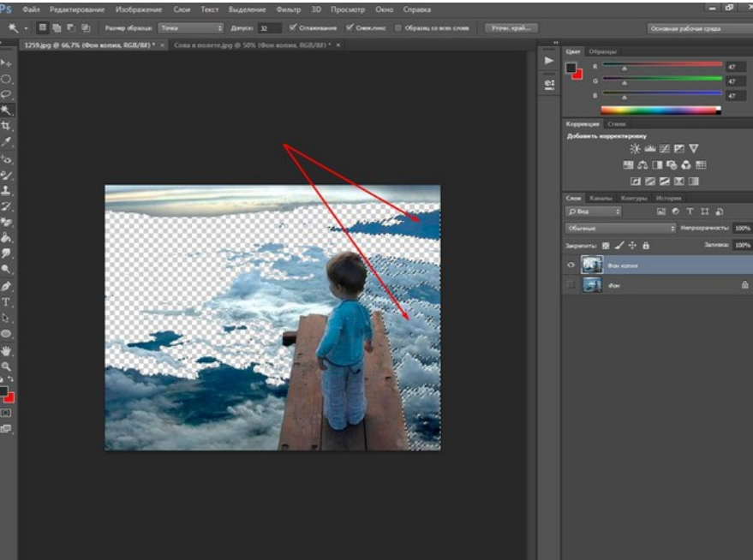Viewport: 753px width, 560px height.
Task: Switch to Сова в полете.jpg document tab
Action: [x=252, y=45]
